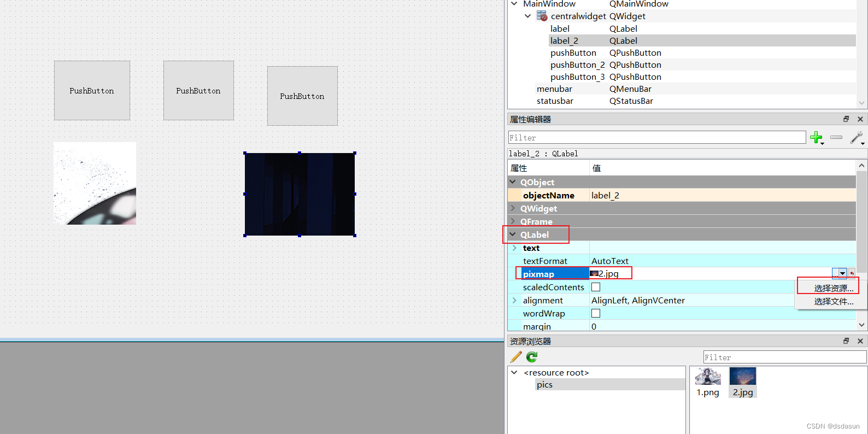Viewport: 868px width, 434px height.
Task: Open the wrench configure menu in property editor
Action: click(x=857, y=138)
